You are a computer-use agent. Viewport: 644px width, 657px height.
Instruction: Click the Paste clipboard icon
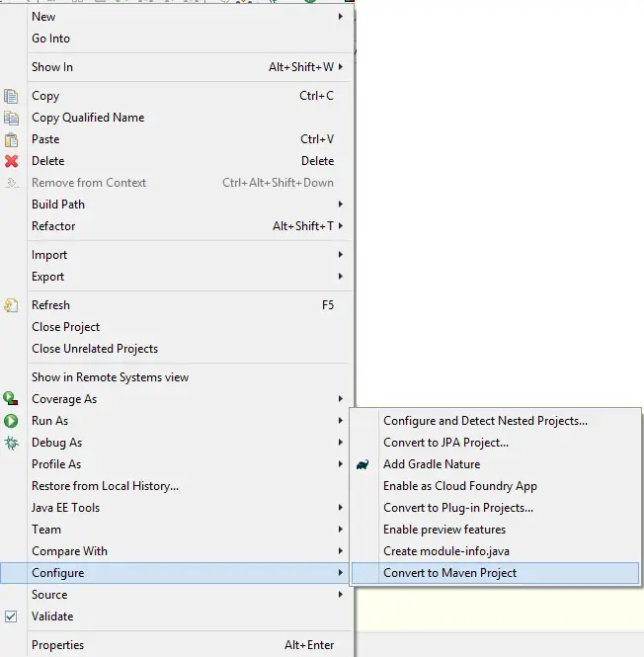click(12, 139)
